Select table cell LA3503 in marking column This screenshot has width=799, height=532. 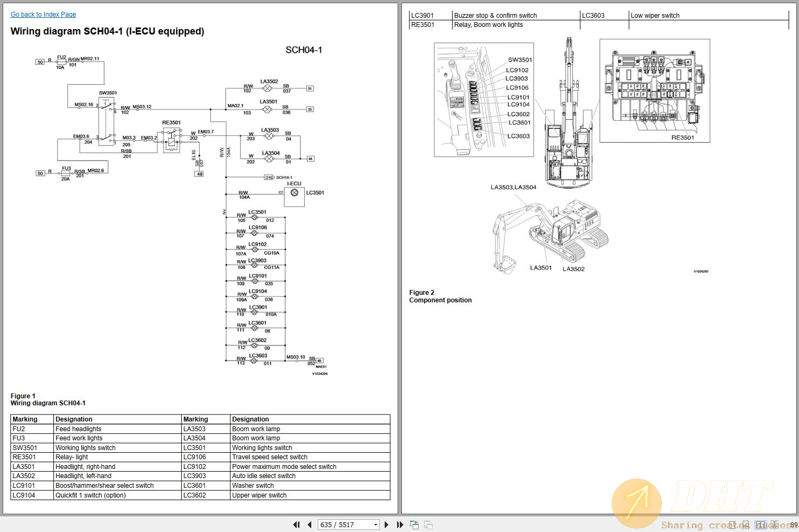point(206,429)
